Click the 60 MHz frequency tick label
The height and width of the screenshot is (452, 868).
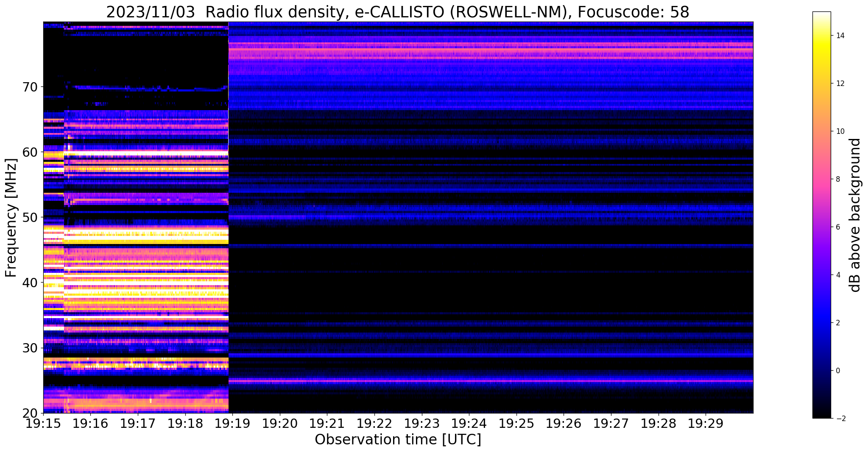click(30, 152)
